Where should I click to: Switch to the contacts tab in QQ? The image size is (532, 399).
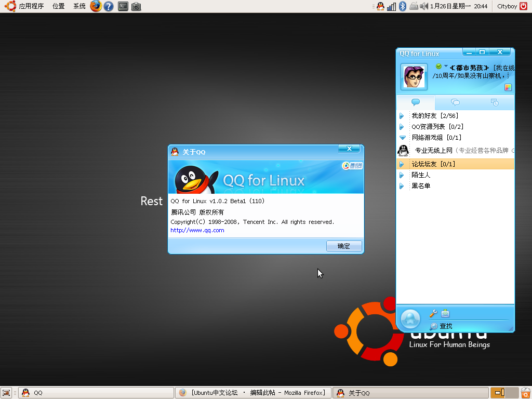point(416,102)
